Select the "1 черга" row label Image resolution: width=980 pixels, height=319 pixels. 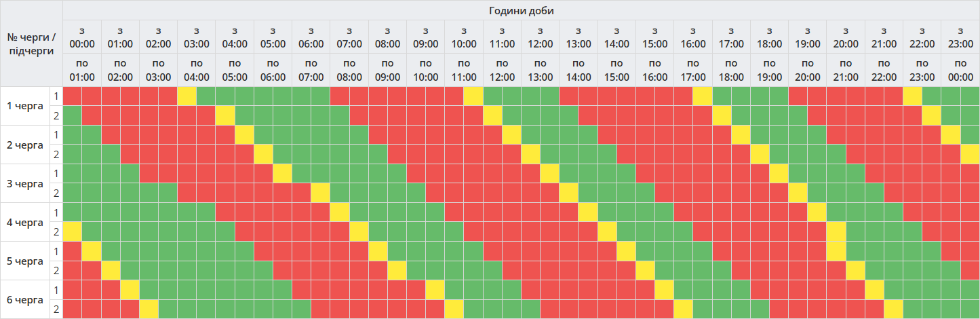coord(24,106)
